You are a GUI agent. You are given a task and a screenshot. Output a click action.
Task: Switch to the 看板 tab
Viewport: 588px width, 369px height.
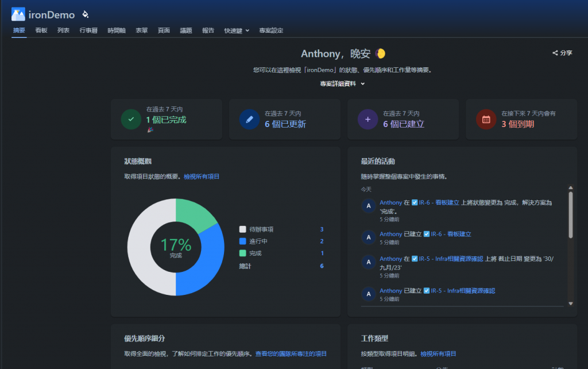[41, 30]
